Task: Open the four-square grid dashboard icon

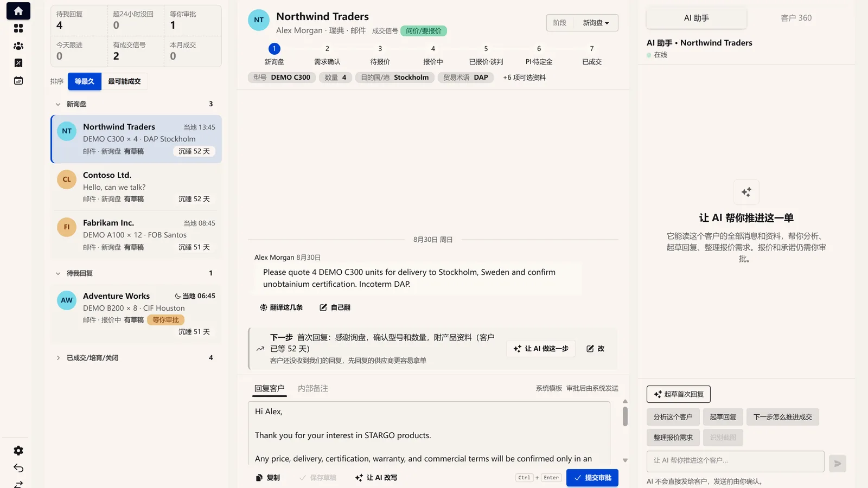Action: (18, 28)
